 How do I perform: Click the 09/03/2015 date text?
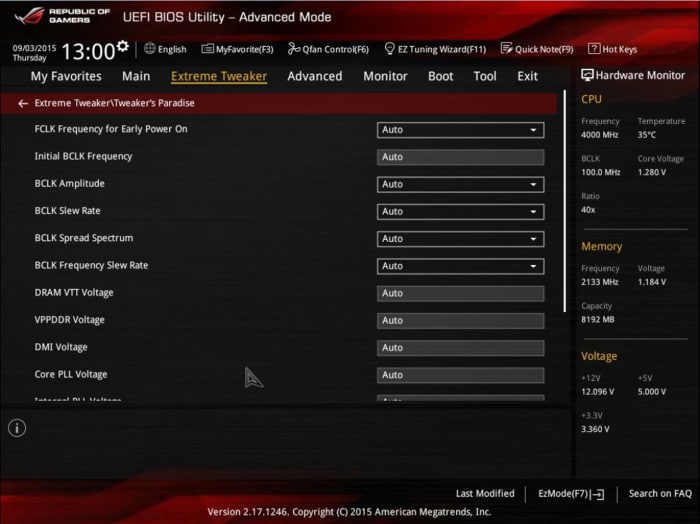(34, 48)
